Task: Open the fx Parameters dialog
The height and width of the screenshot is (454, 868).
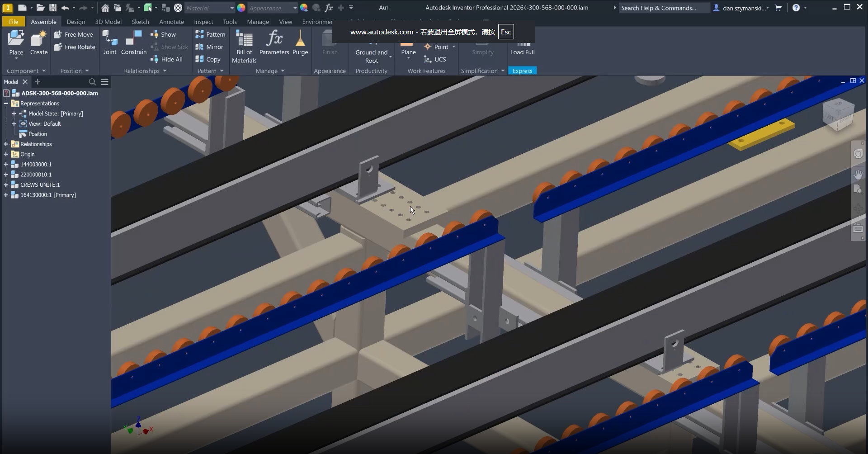Action: [x=274, y=43]
